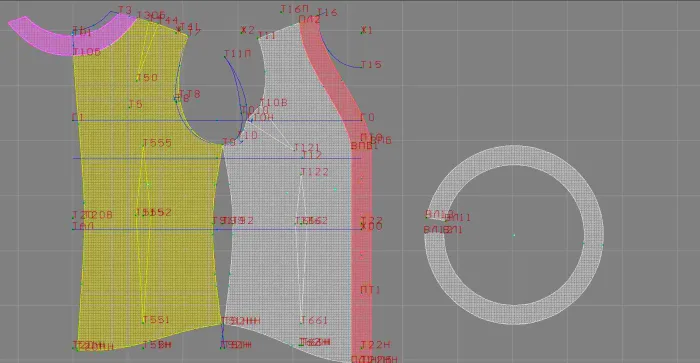Select the X2 marker point

pyautogui.click(x=248, y=30)
